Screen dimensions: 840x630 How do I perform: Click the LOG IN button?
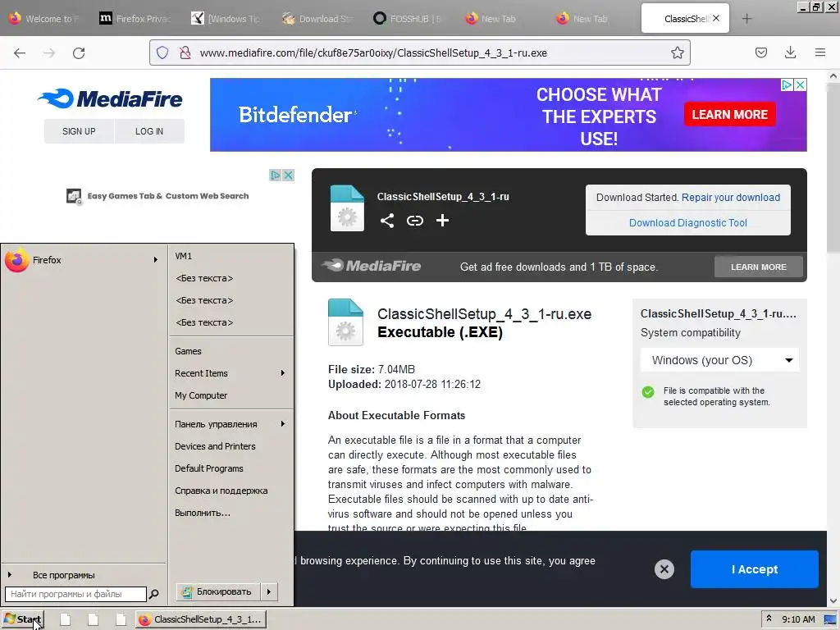point(149,131)
